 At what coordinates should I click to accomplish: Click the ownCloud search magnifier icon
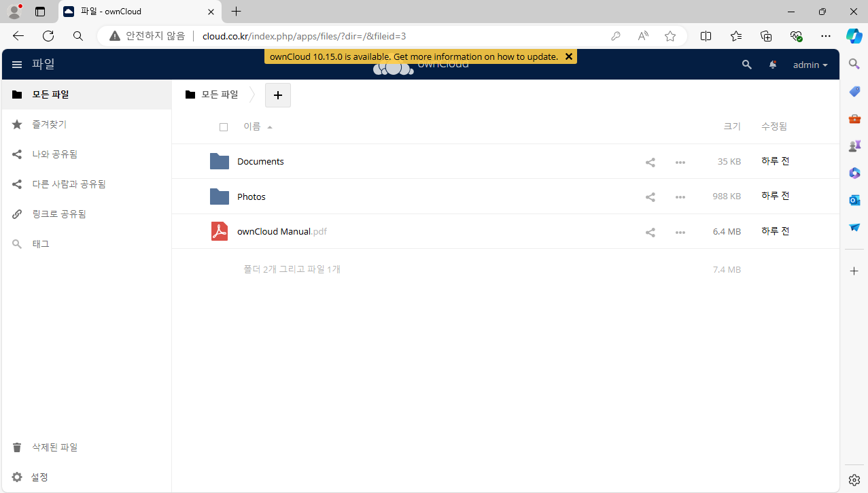[x=747, y=65]
